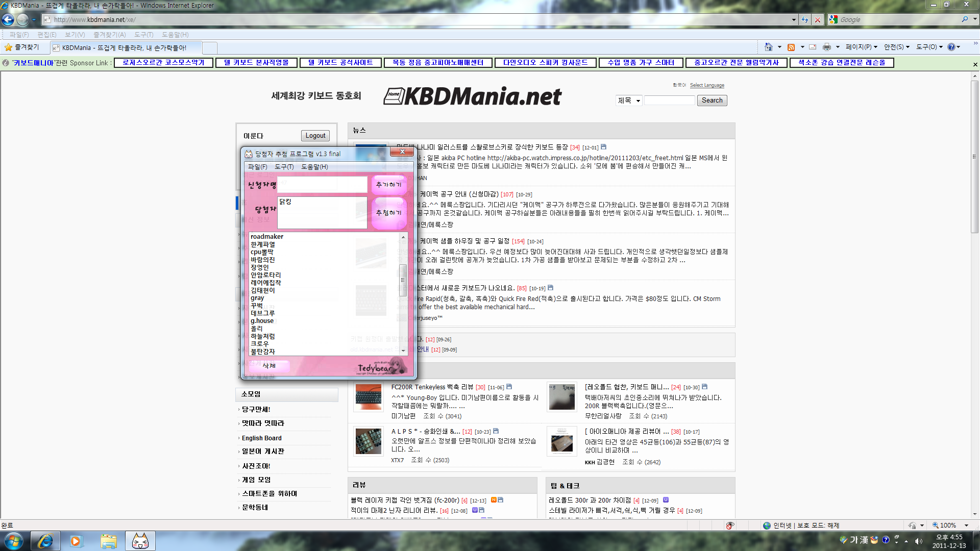
Task: Open the zoom 100% dropdown arrow
Action: pos(966,525)
